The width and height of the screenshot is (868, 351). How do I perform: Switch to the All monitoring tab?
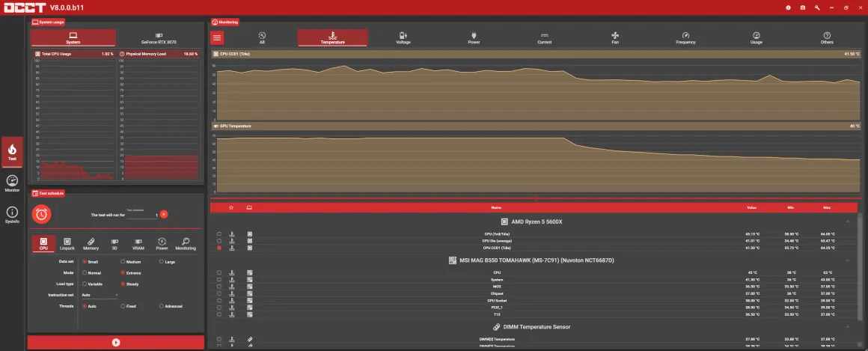262,37
